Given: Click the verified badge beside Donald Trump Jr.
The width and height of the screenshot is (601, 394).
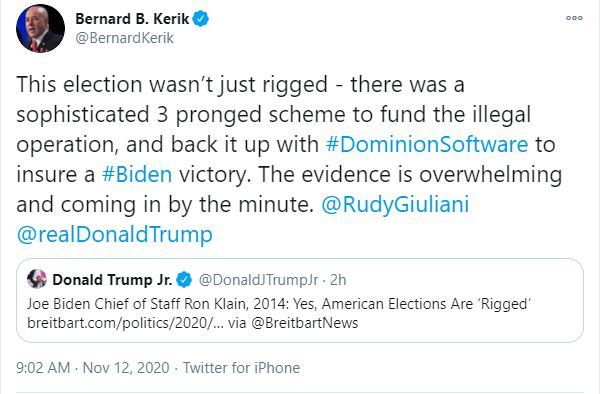Looking at the screenshot, I should click(184, 280).
